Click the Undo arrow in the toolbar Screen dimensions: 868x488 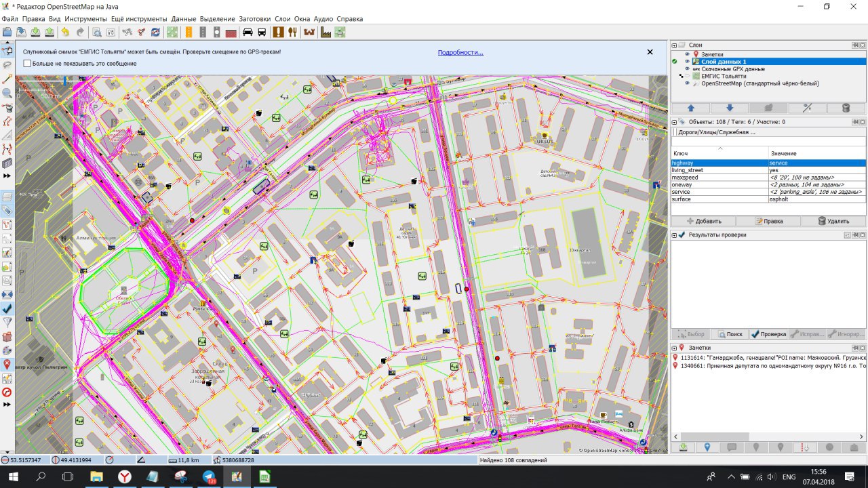[x=65, y=32]
